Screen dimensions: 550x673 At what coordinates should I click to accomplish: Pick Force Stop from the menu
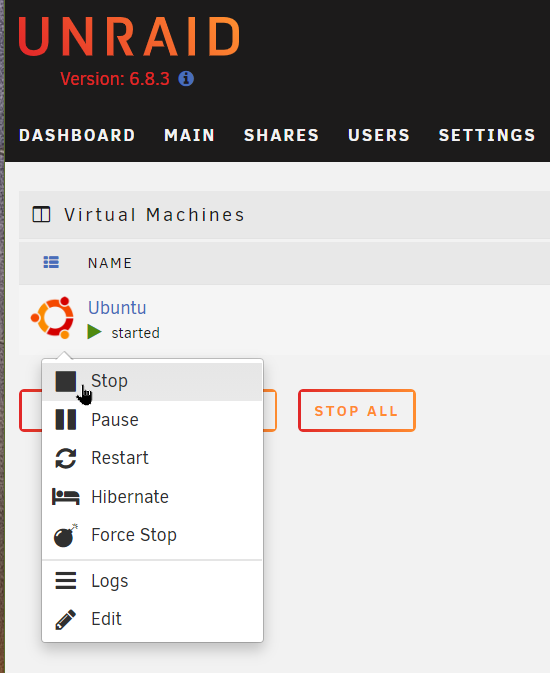152,535
